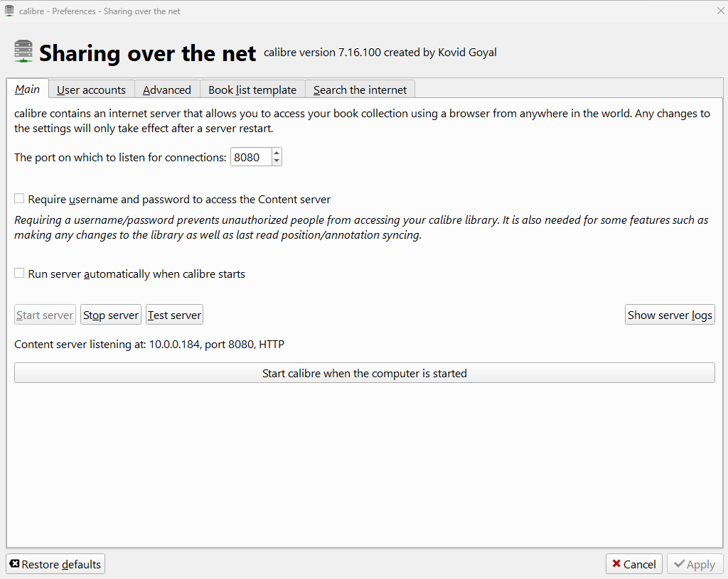Viewport: 728px width, 579px height.
Task: Go to Search the internet tab
Action: (x=360, y=90)
